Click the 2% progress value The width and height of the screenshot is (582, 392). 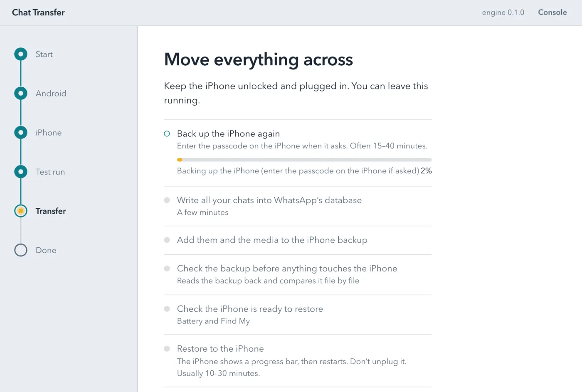[426, 171]
